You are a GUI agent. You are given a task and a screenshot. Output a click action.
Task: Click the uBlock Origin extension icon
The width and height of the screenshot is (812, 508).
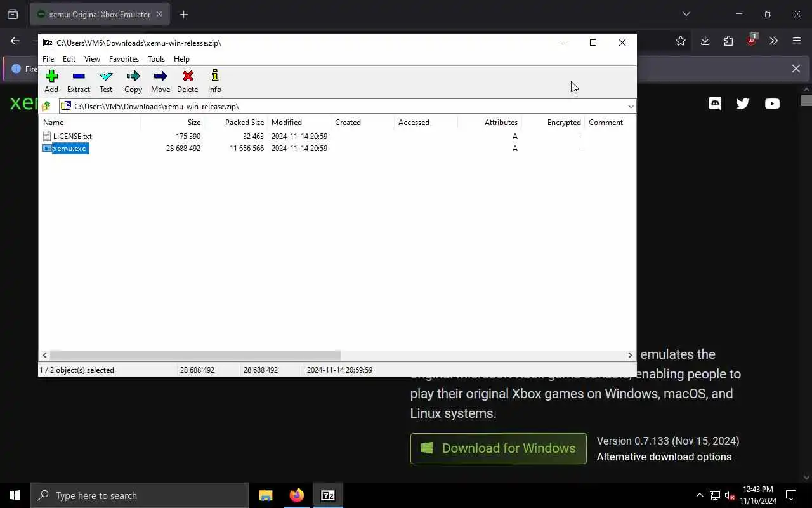pyautogui.click(x=751, y=41)
